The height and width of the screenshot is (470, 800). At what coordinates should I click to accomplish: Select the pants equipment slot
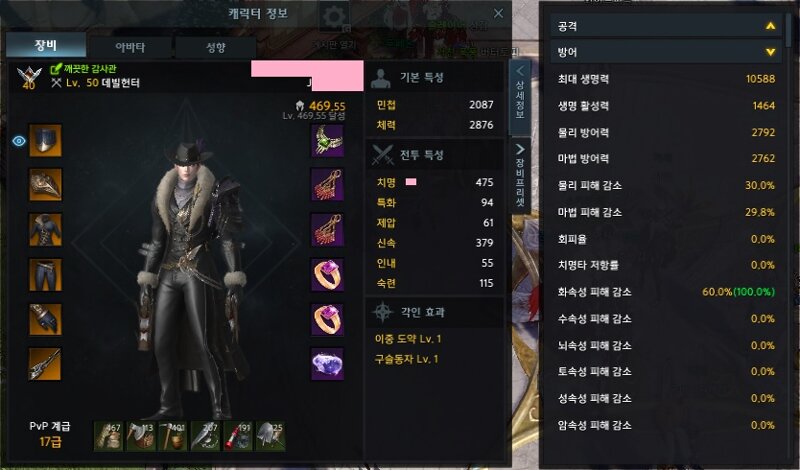(45, 275)
